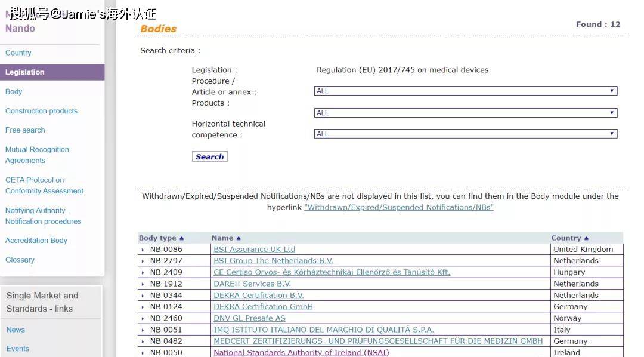Click the 'NB 0051' body number
This screenshot has height=357, width=644.
166,330
